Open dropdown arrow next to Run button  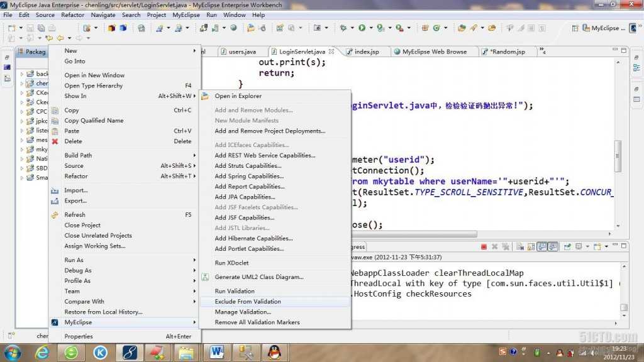(371, 28)
